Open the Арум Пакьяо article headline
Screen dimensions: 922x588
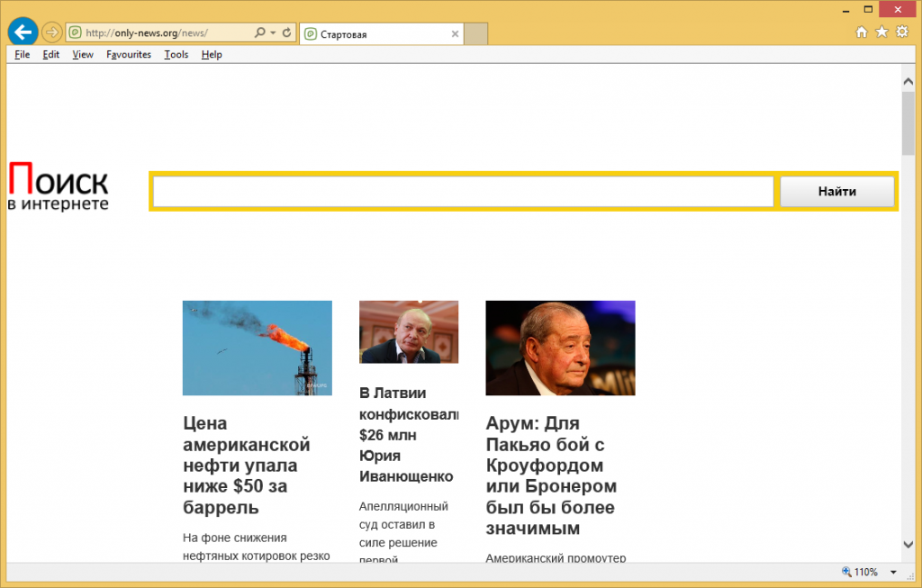(551, 475)
